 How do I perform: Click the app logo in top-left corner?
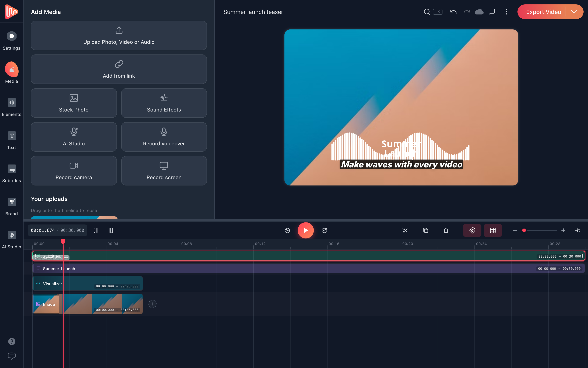click(x=11, y=11)
